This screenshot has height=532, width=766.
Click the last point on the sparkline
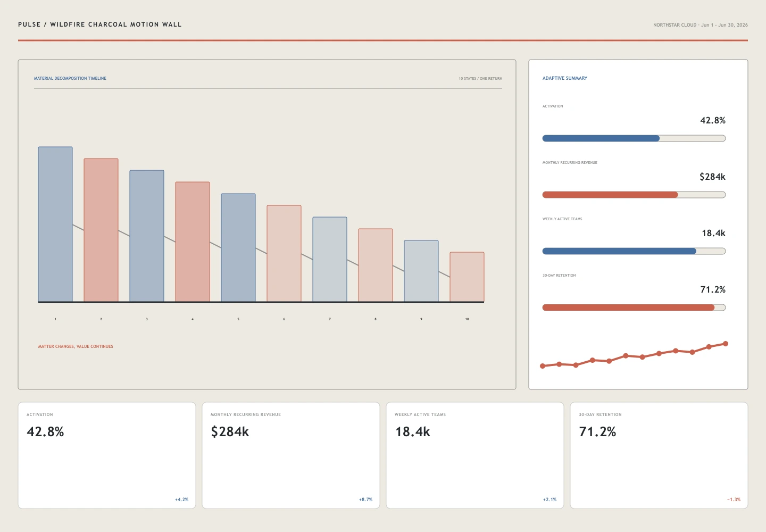click(726, 344)
